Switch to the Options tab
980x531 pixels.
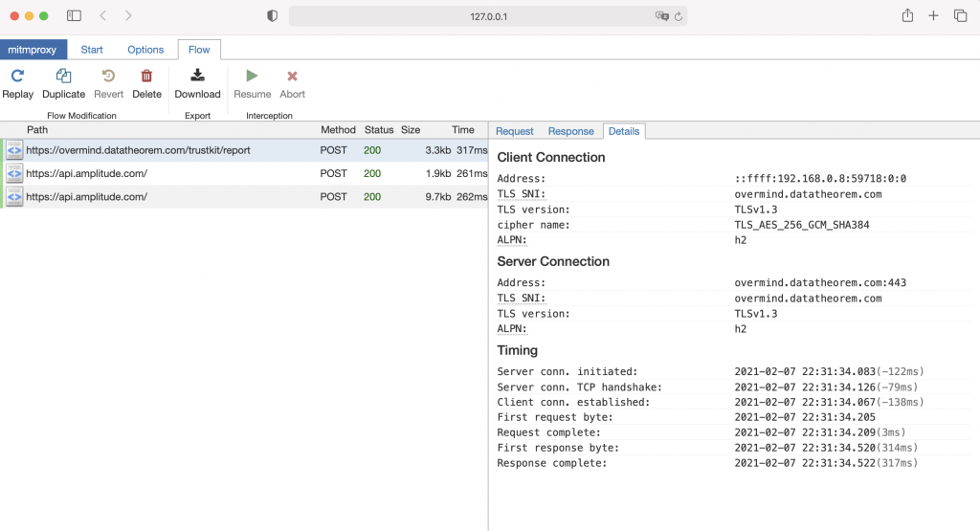[x=145, y=50]
